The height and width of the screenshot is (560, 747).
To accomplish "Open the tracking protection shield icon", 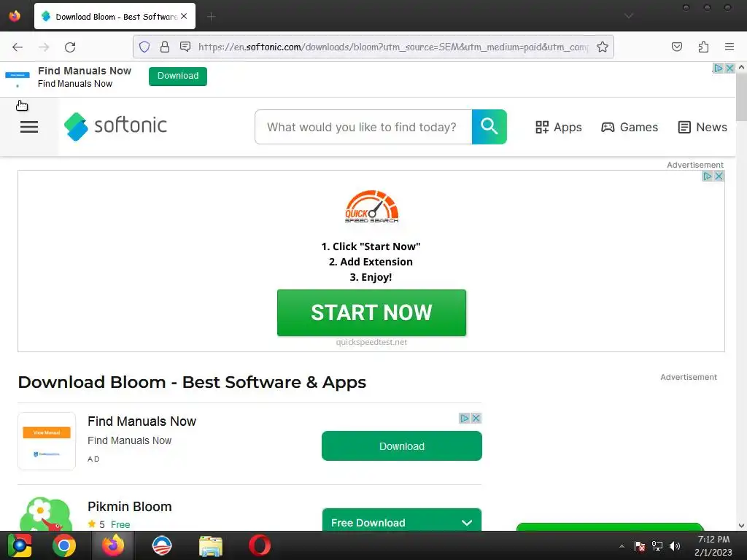I will (x=144, y=47).
